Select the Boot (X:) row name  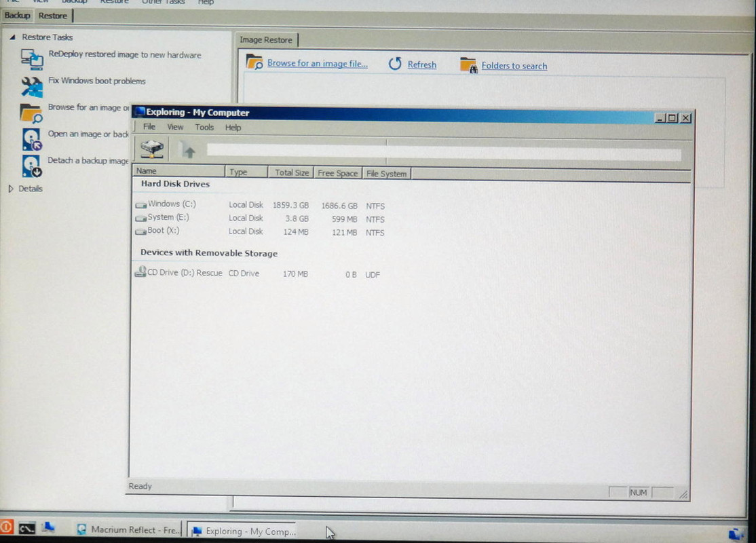coord(164,231)
